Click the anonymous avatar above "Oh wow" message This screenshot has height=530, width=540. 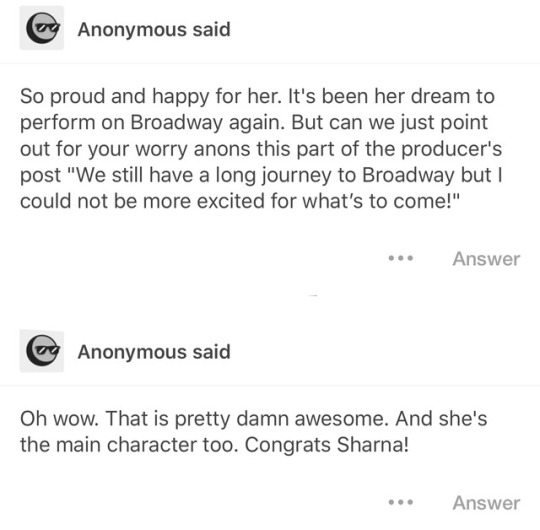[42, 351]
